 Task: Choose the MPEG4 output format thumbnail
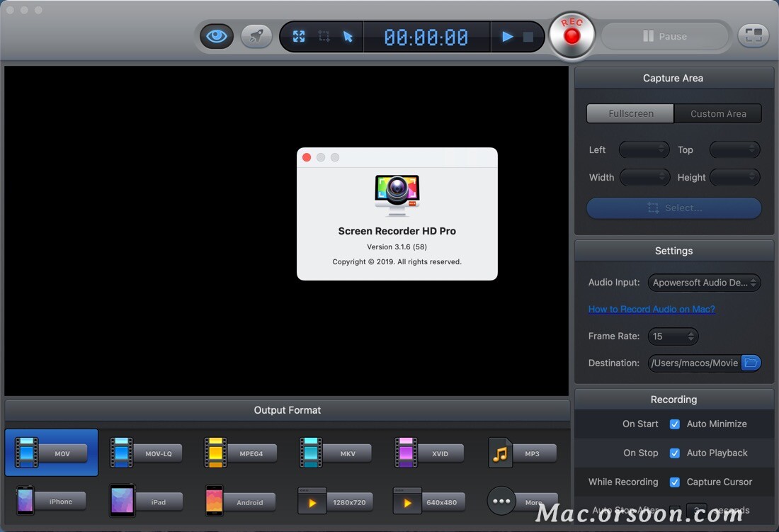(240, 451)
